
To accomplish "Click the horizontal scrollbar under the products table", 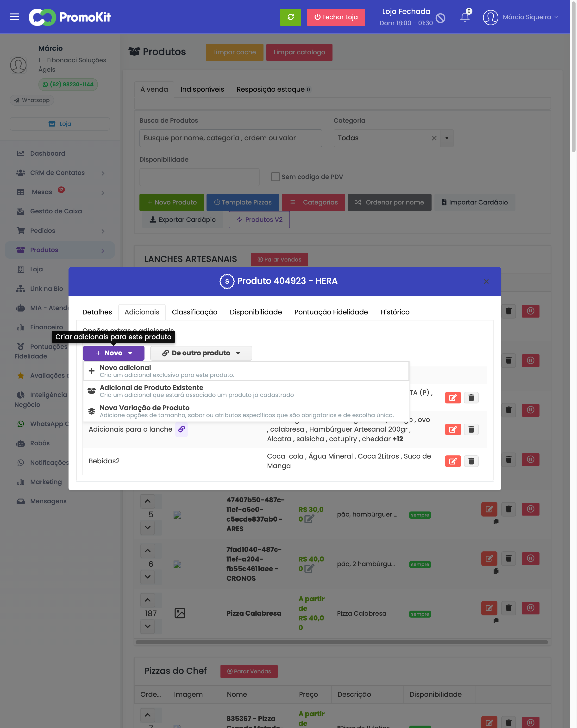I will (x=341, y=642).
